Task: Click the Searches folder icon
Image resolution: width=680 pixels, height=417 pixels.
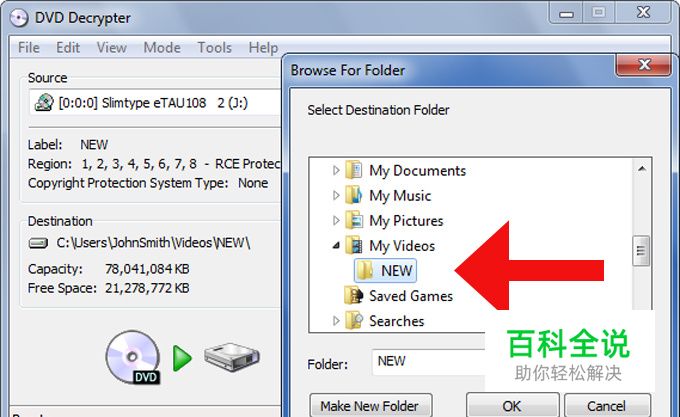Action: (354, 321)
